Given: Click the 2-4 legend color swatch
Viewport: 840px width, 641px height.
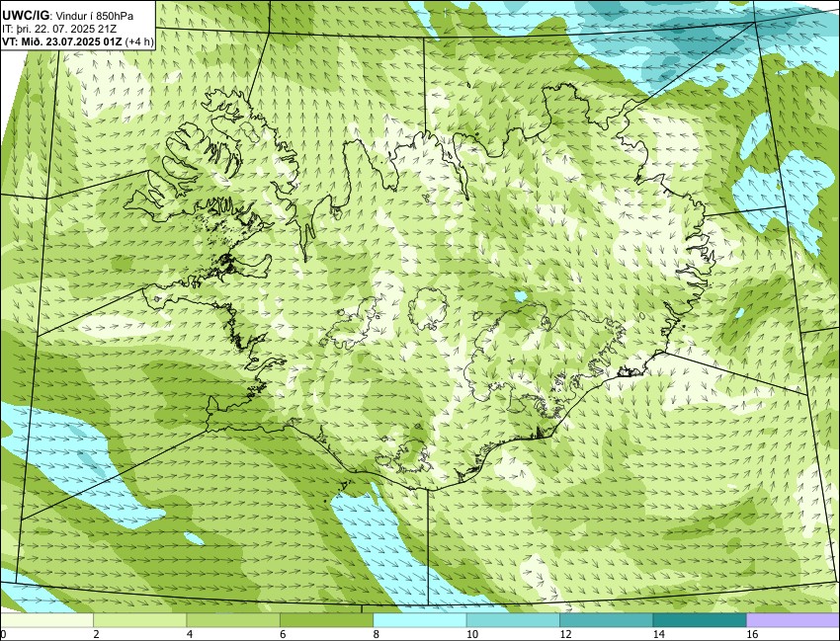Looking at the screenshot, I should pos(139,620).
